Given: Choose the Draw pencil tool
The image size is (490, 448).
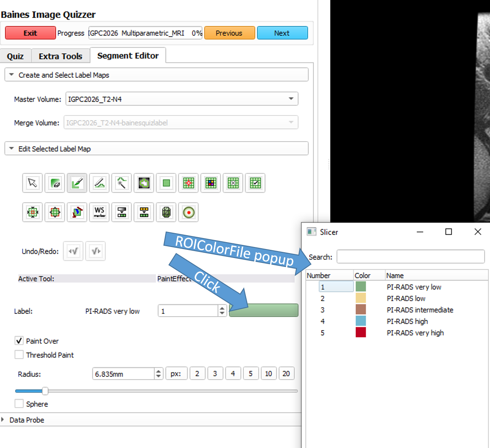Looking at the screenshot, I should tap(99, 183).
